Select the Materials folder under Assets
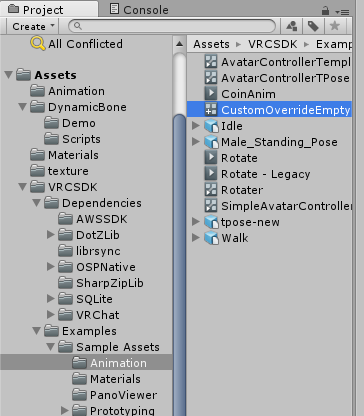364x416 pixels. tap(64, 155)
